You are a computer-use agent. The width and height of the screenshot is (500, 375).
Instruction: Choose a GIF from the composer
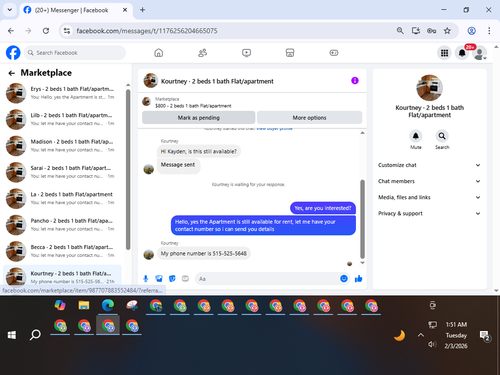click(185, 279)
